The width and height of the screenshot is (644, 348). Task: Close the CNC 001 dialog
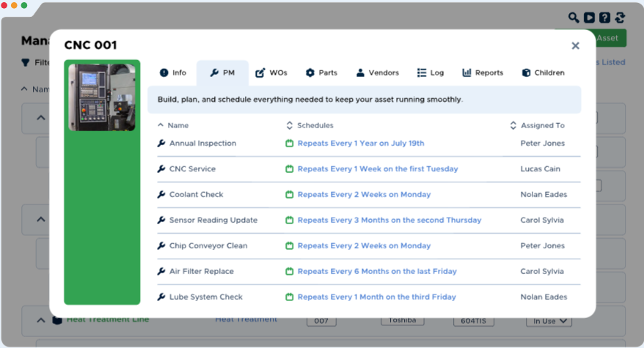[x=575, y=45]
